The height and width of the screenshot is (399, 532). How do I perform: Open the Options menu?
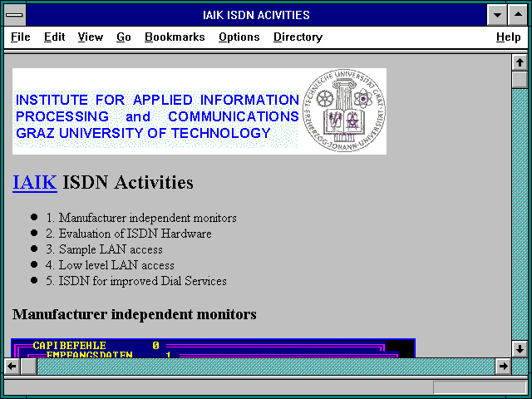pos(239,37)
